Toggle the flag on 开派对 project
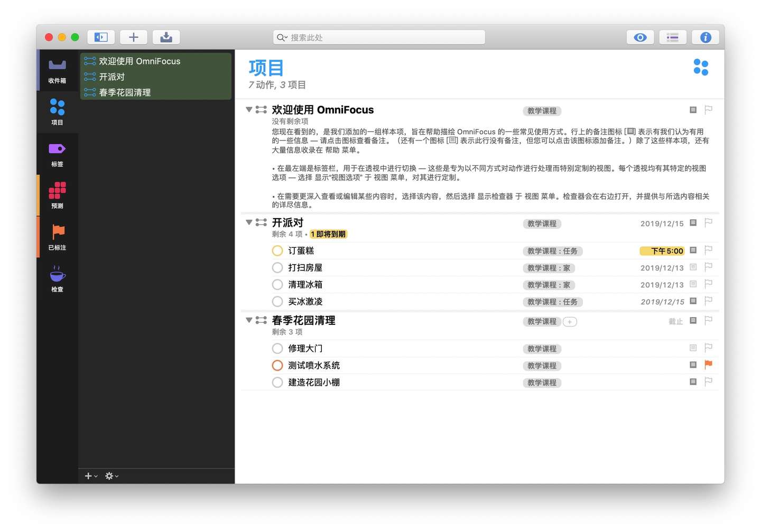 click(709, 223)
